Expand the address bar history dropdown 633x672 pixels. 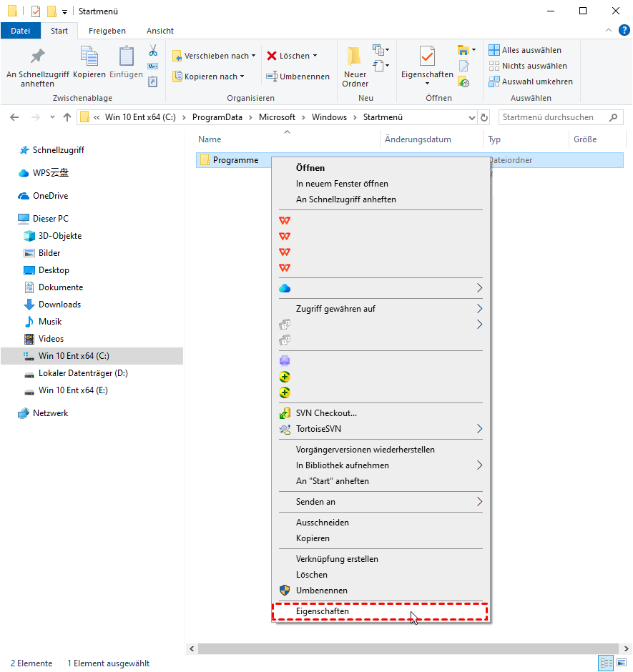tap(471, 117)
